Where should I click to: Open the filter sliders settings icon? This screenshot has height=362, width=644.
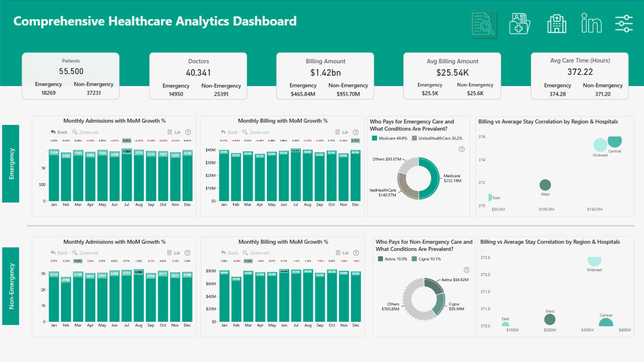[x=624, y=24]
